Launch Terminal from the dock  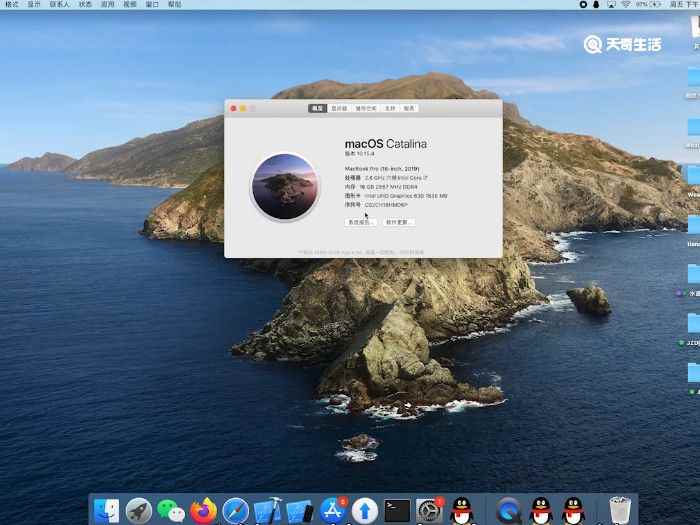pos(397,510)
